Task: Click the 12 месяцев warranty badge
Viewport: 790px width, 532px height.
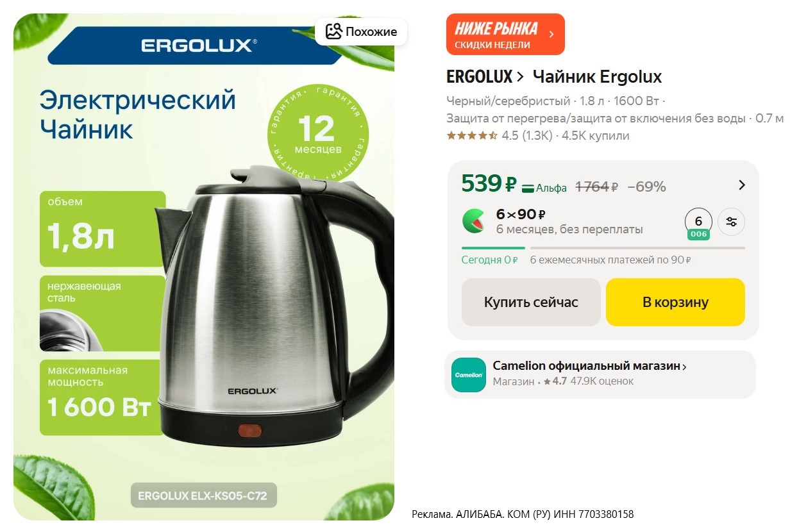Action: pos(318,135)
